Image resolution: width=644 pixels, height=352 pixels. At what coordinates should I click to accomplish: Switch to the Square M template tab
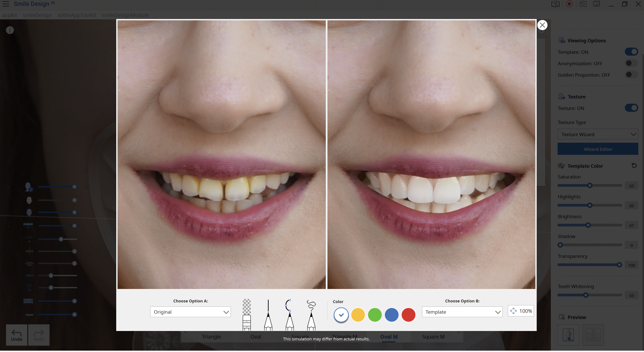pos(433,337)
